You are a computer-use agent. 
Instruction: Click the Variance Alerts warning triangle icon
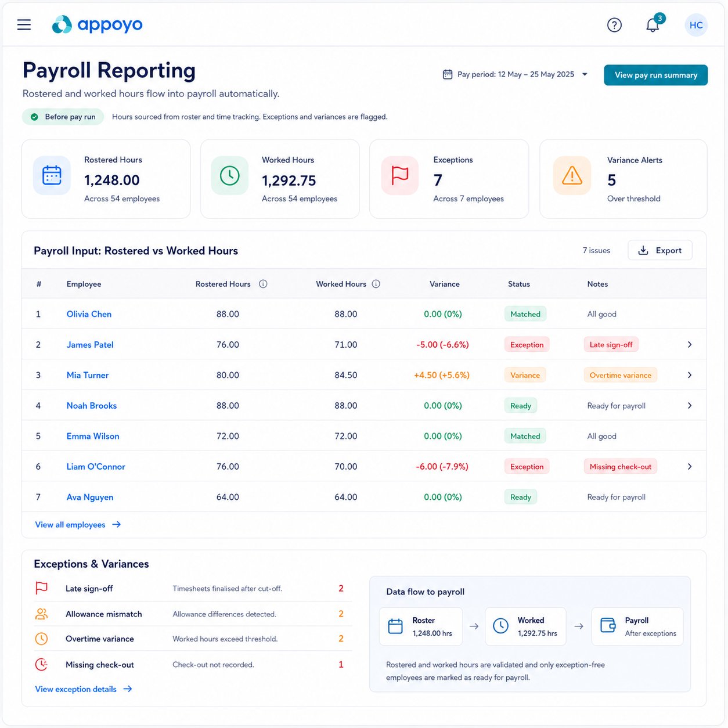pyautogui.click(x=572, y=175)
